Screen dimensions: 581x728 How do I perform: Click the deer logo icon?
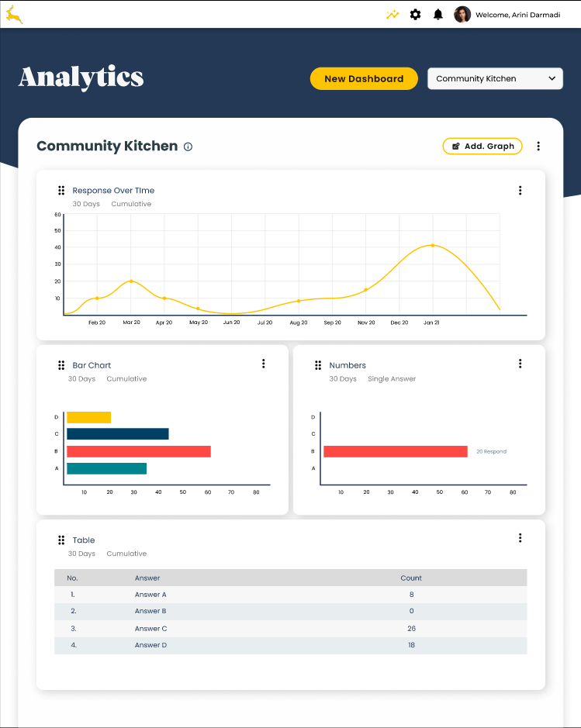pos(14,14)
